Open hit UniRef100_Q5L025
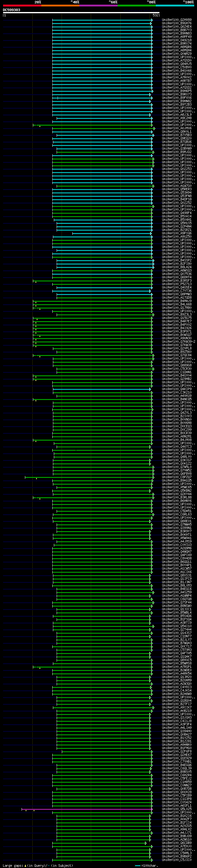This screenshot has height=868, width=197. 177,809
